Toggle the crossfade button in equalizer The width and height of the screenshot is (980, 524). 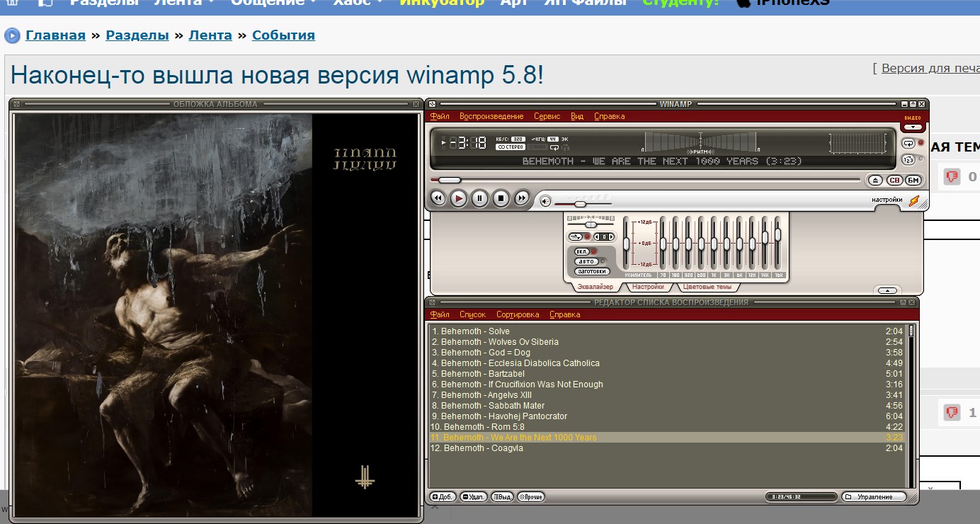click(x=575, y=237)
